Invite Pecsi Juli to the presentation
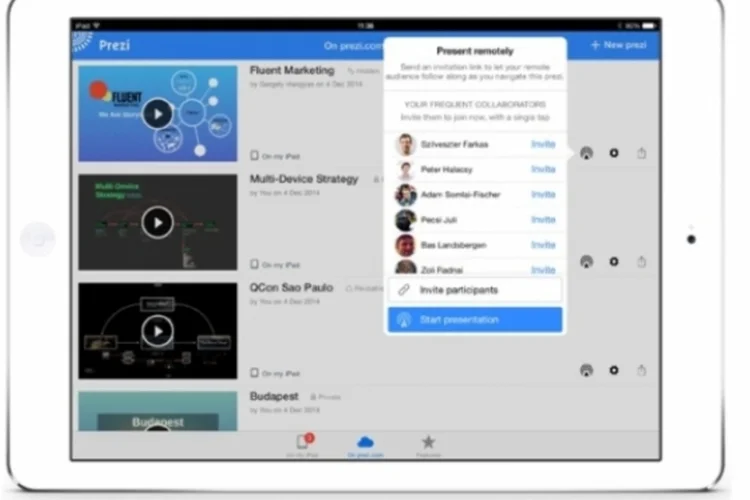Viewport: 750px width, 500px height. point(543,220)
